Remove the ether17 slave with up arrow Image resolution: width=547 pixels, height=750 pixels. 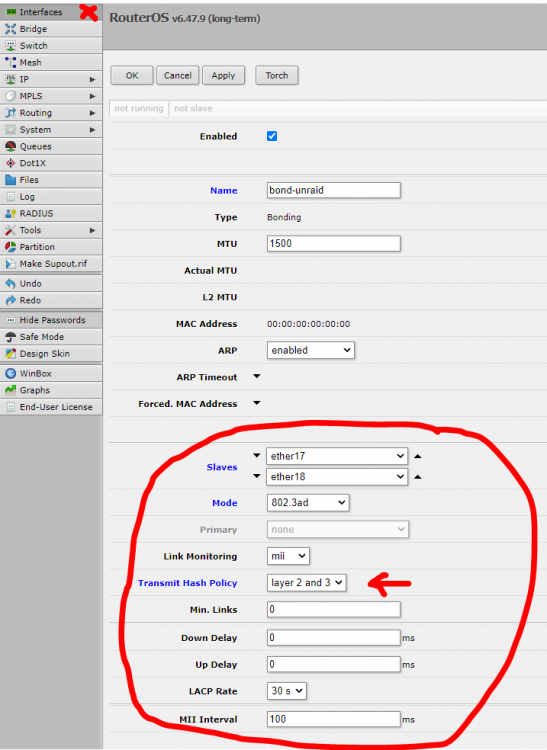pos(417,456)
